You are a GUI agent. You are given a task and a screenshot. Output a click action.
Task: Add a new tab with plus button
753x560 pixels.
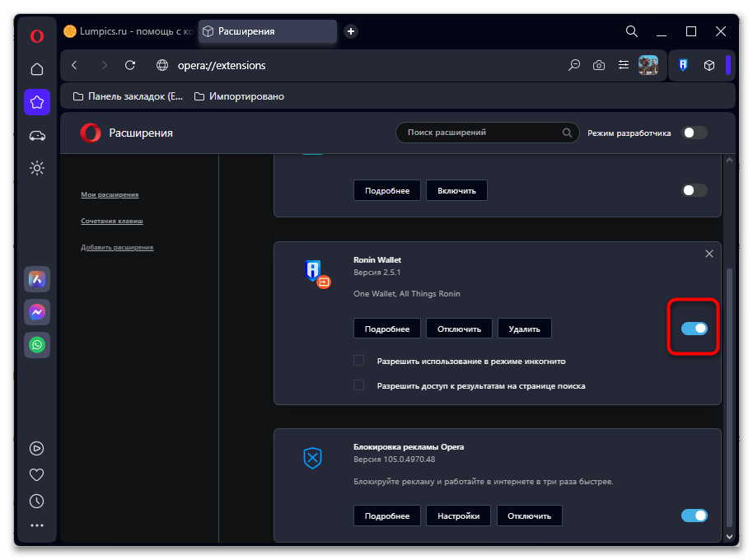[x=351, y=31]
